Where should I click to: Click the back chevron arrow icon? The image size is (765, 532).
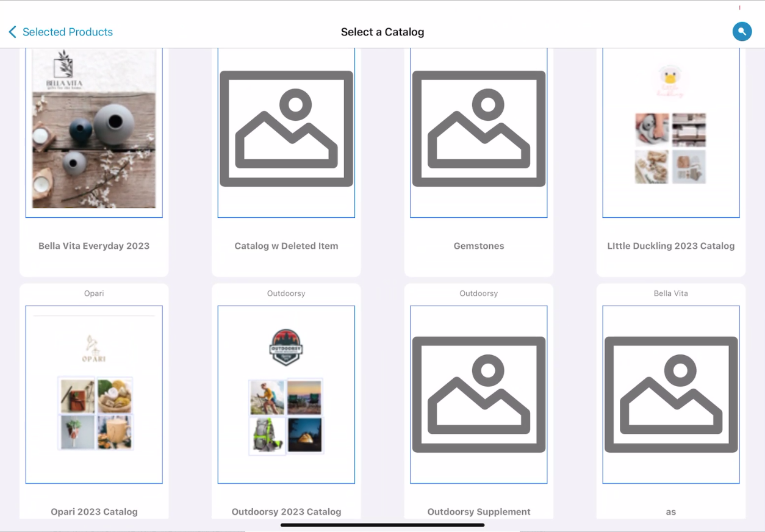point(12,32)
